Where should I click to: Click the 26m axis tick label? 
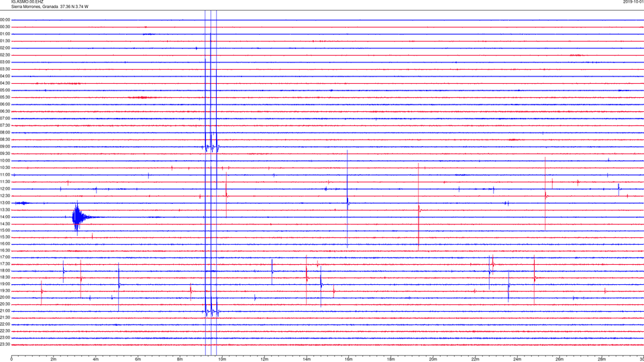(559, 359)
